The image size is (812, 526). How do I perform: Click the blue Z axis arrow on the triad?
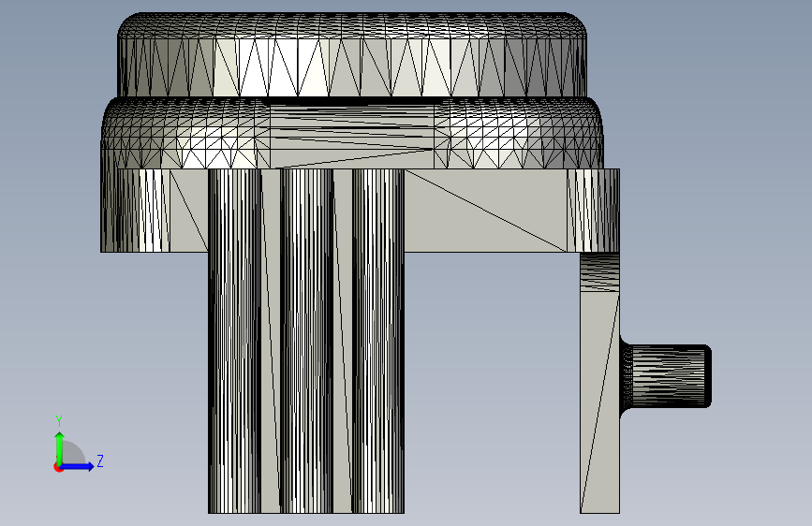tap(78, 466)
